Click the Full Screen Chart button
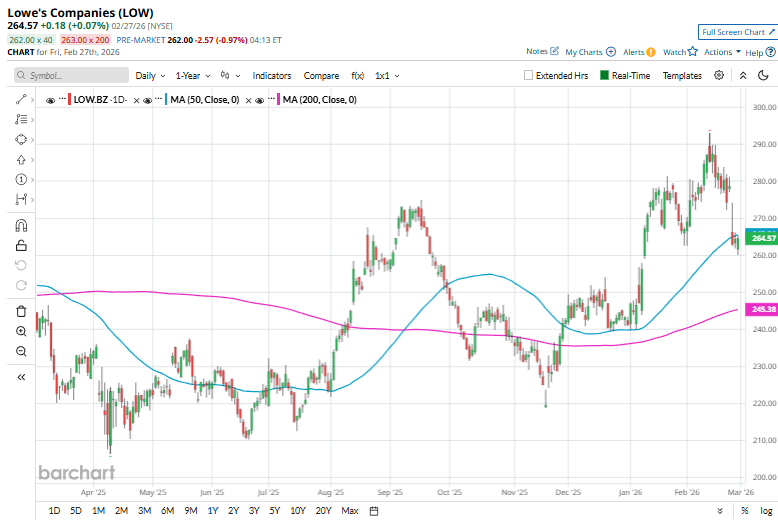Image resolution: width=778 pixels, height=522 pixels. tap(736, 33)
